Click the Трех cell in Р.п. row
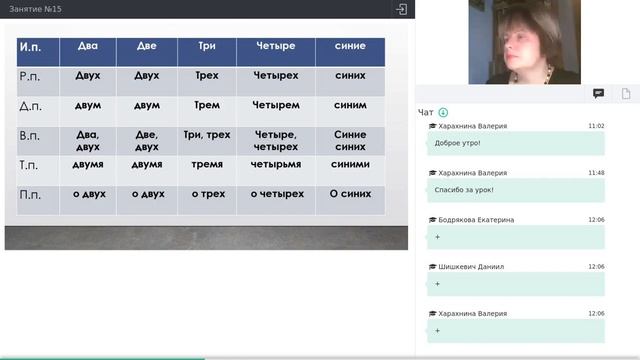Image resolution: width=640 pixels, height=360 pixels. point(207,81)
